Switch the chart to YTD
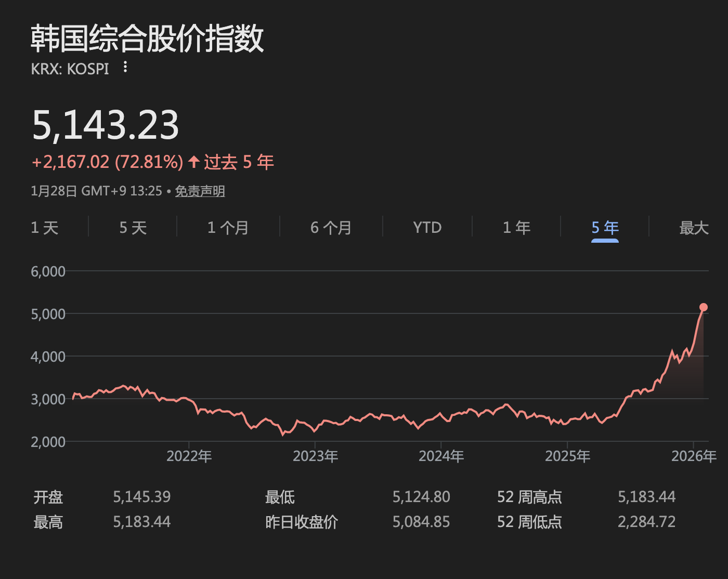728x579 pixels. pyautogui.click(x=427, y=228)
